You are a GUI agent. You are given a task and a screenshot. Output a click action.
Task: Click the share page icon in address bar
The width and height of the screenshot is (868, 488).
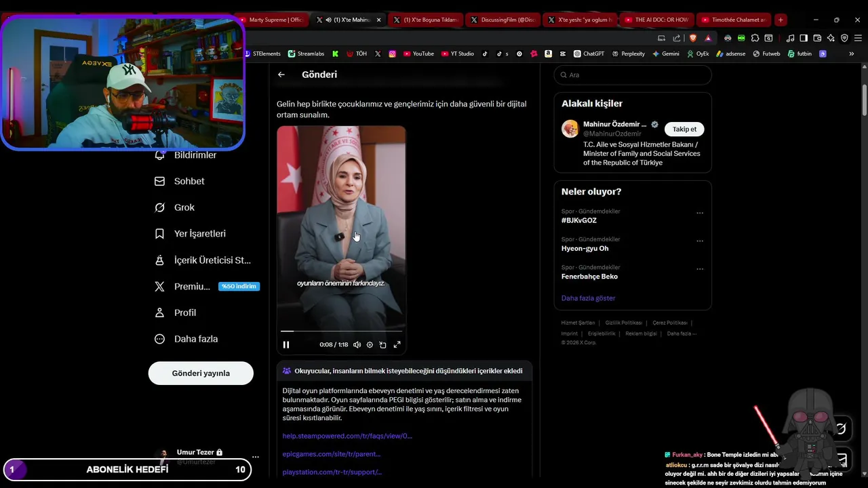coord(677,38)
